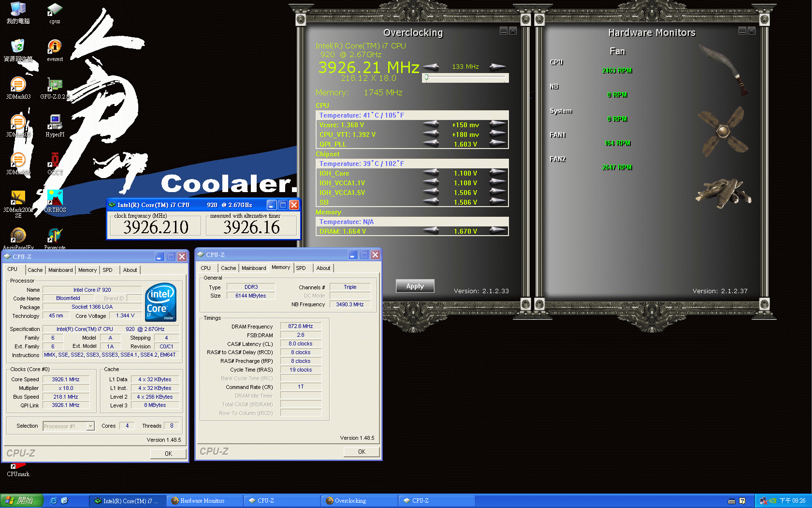Raise the CPU_VTT voltage with the right arrow
The height and width of the screenshot is (508, 812).
(497, 134)
